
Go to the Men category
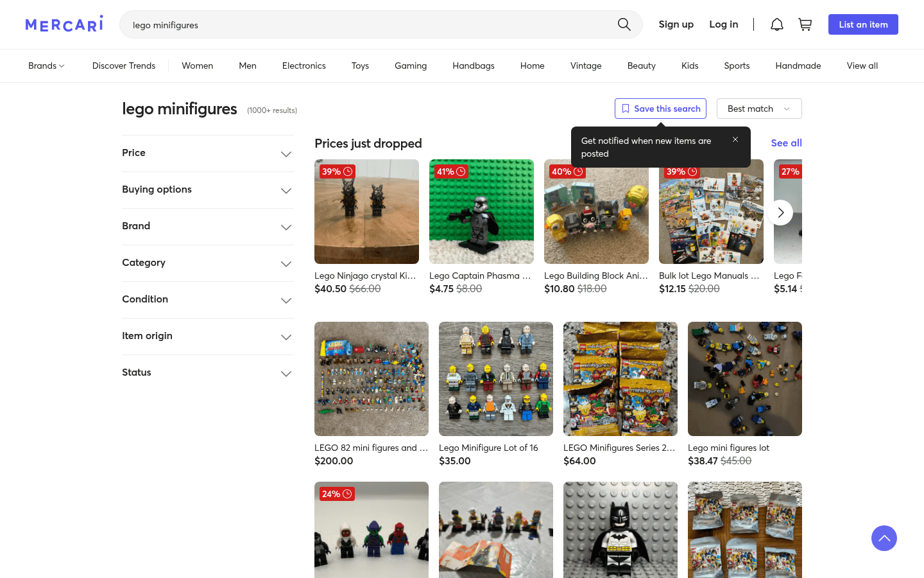[x=248, y=66]
